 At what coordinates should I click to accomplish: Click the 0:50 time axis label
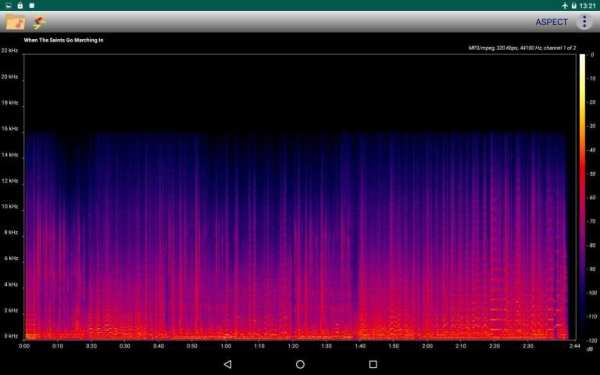[192, 346]
